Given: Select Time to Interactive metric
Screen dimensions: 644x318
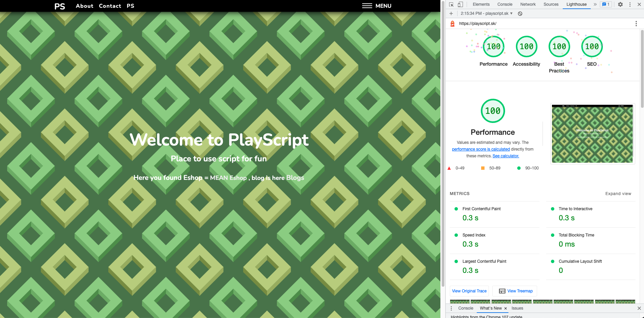Looking at the screenshot, I should (x=591, y=214).
